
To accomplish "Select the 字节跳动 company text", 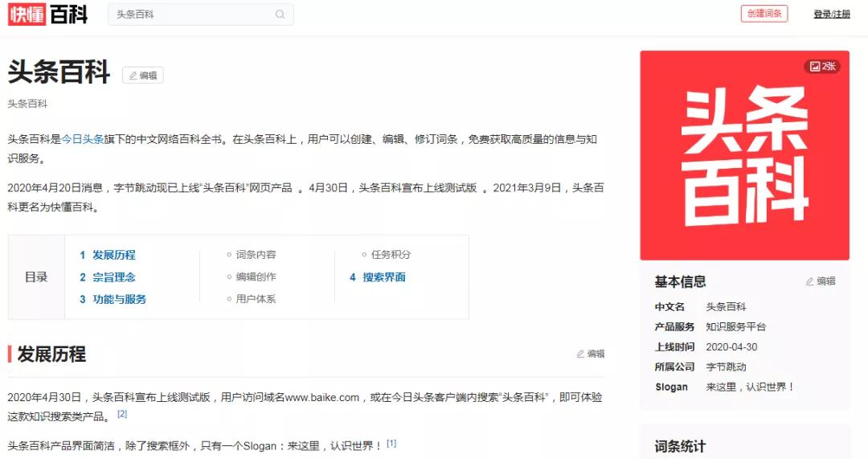I will click(x=726, y=367).
